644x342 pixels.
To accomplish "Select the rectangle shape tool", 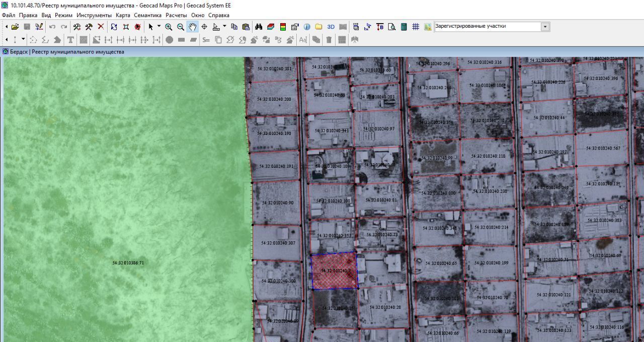I will (x=181, y=40).
